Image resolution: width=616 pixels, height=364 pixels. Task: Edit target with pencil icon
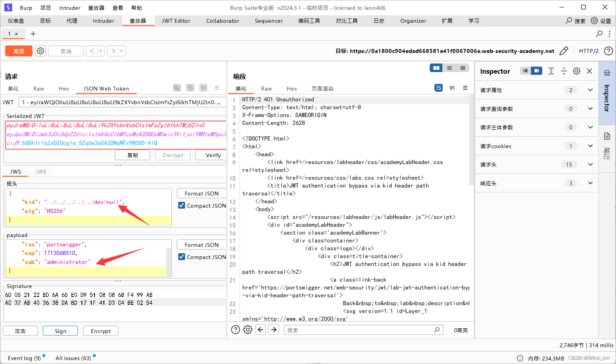(x=563, y=51)
